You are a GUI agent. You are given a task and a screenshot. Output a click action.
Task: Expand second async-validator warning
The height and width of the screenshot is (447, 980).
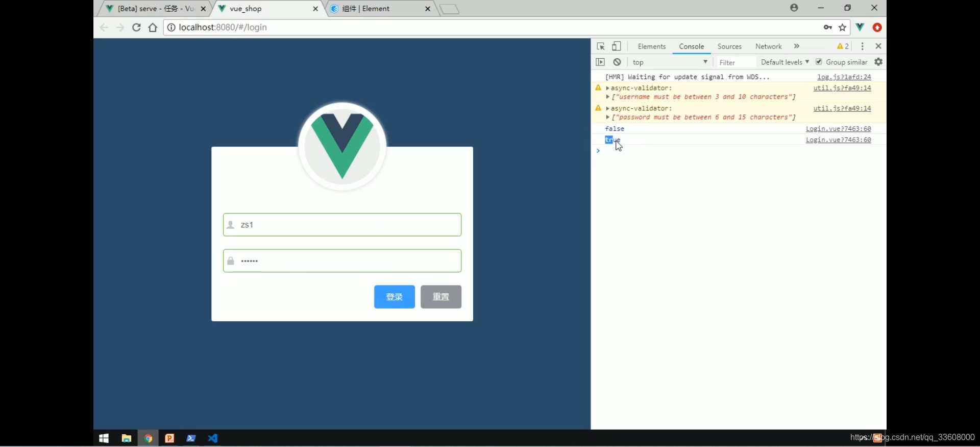pyautogui.click(x=607, y=109)
